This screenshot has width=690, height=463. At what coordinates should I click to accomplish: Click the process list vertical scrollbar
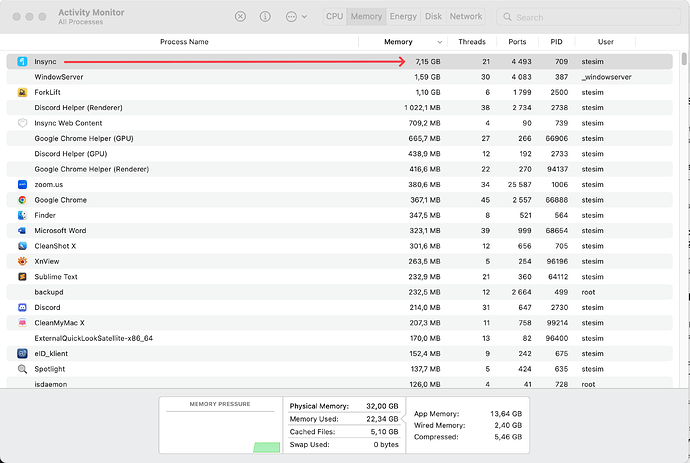point(683,59)
